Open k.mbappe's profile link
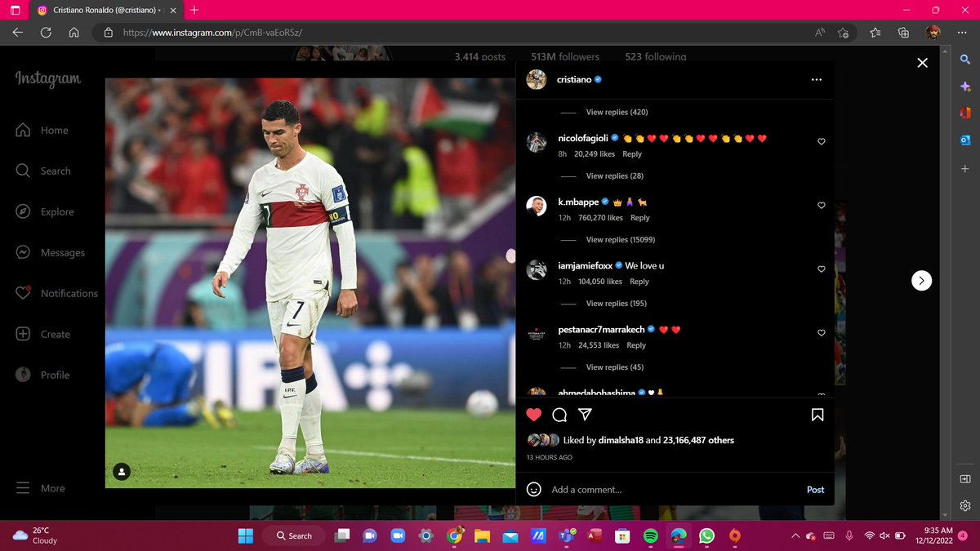 coord(578,202)
